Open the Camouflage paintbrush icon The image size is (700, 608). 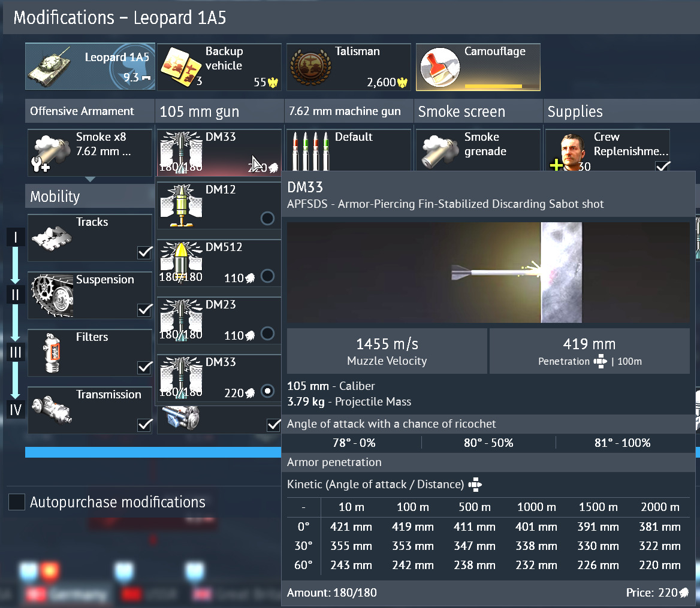pos(439,66)
